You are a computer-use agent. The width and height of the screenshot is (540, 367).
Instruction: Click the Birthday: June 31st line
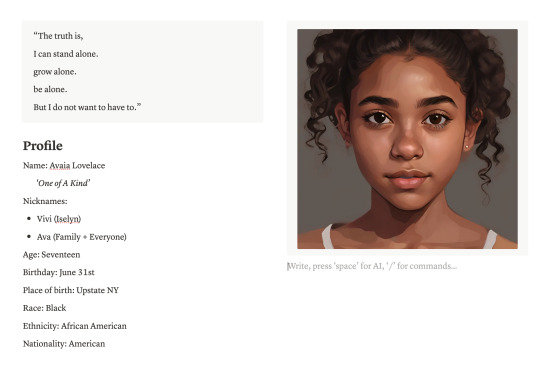coord(59,272)
